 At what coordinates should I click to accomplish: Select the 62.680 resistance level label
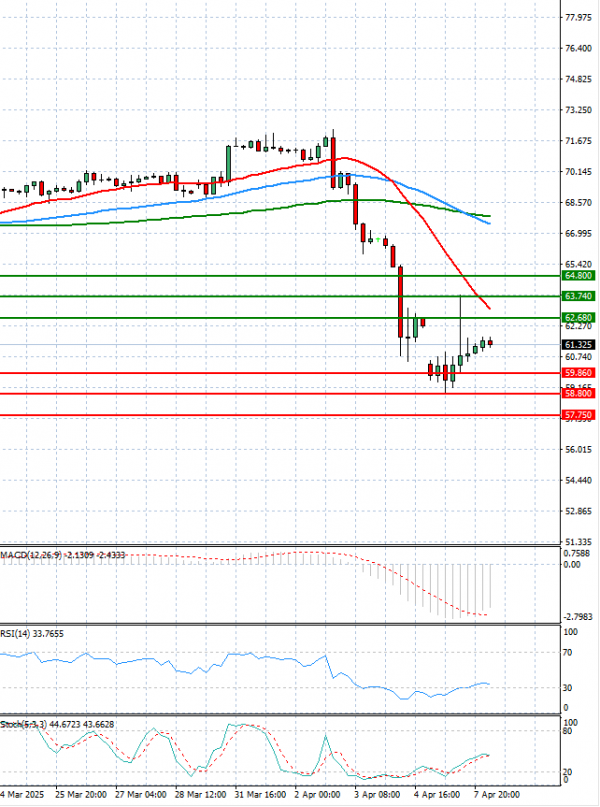point(578,318)
